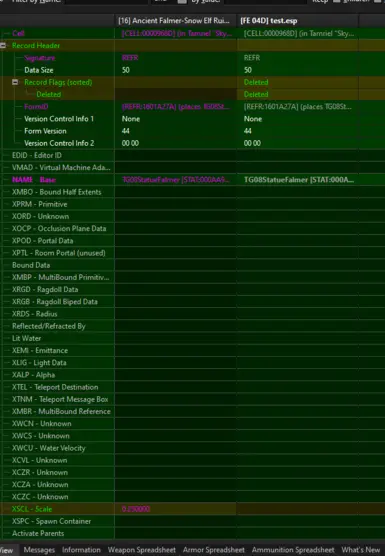The image size is (385, 556).
Task: Open the Information tab
Action: 81,550
